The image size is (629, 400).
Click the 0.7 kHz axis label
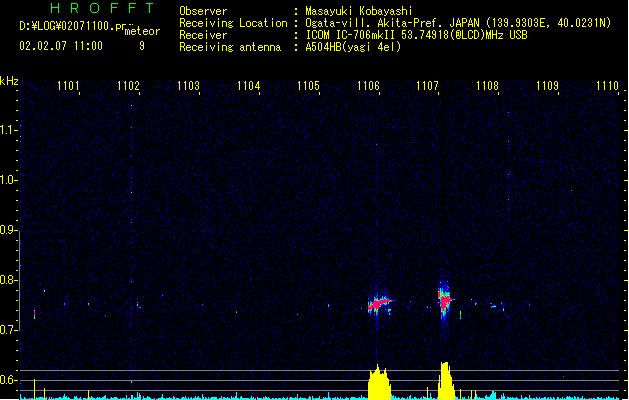8,330
